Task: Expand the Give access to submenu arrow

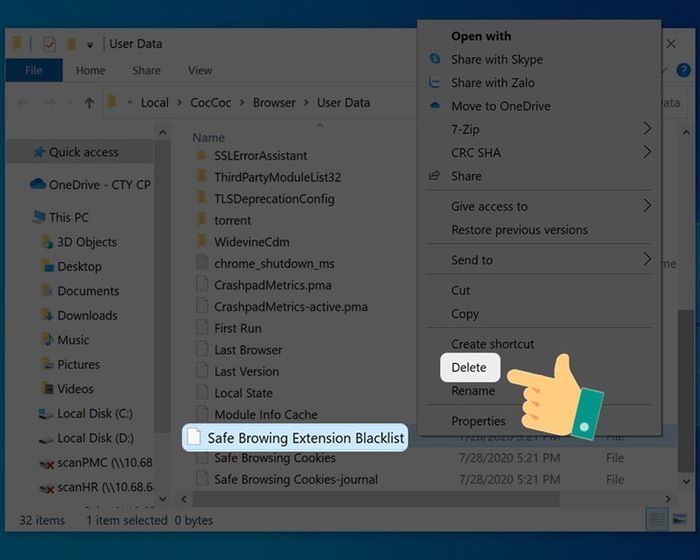Action: (x=647, y=206)
